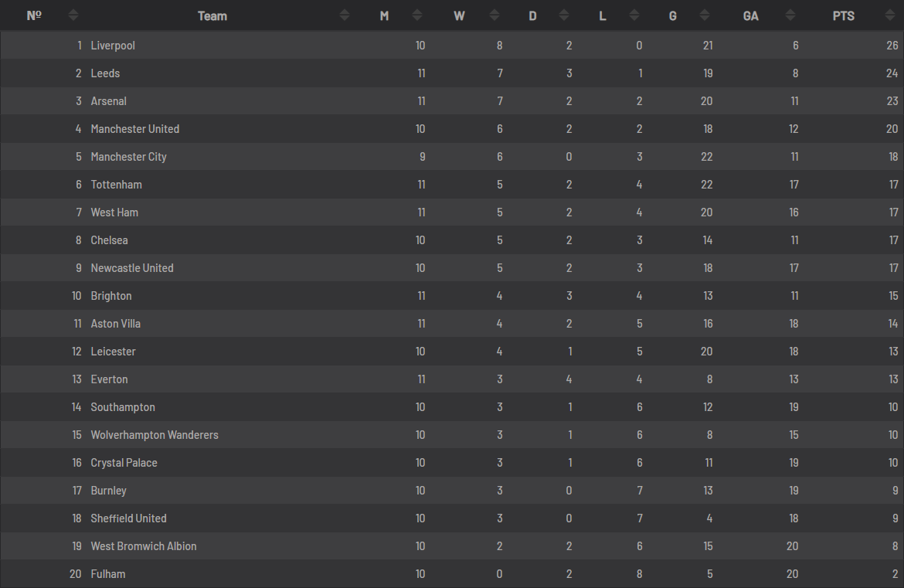
Task: Sort by matches played (M) arrows
Action: (416, 15)
